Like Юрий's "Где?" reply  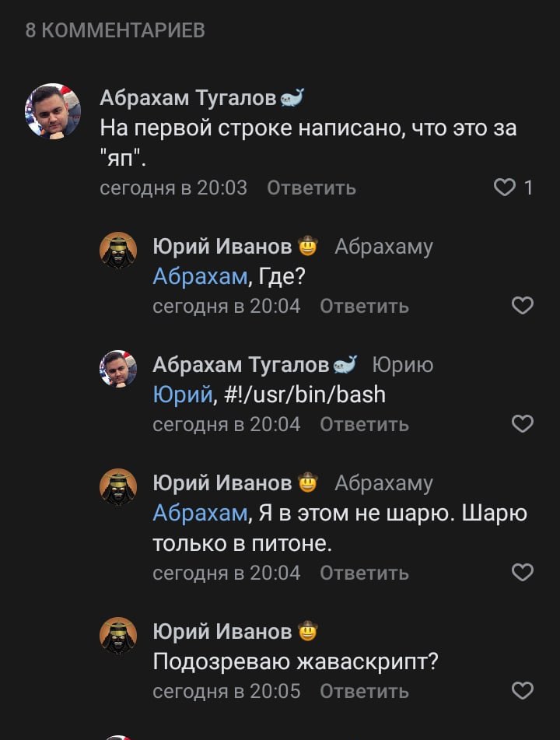coord(523,306)
